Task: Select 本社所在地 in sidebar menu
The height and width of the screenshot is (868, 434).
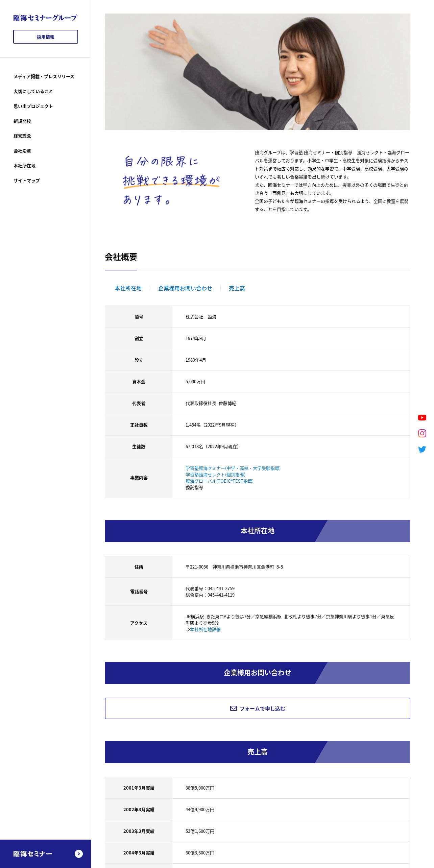Action: click(24, 166)
